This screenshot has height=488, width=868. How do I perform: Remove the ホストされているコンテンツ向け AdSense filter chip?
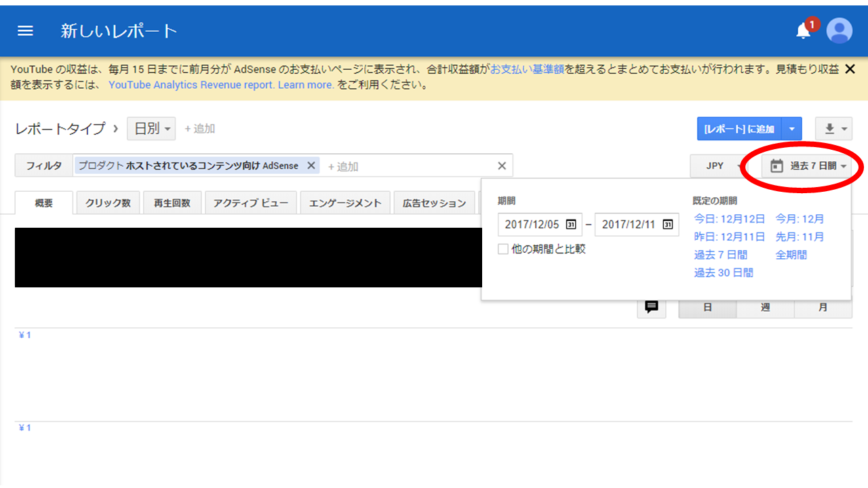[311, 165]
